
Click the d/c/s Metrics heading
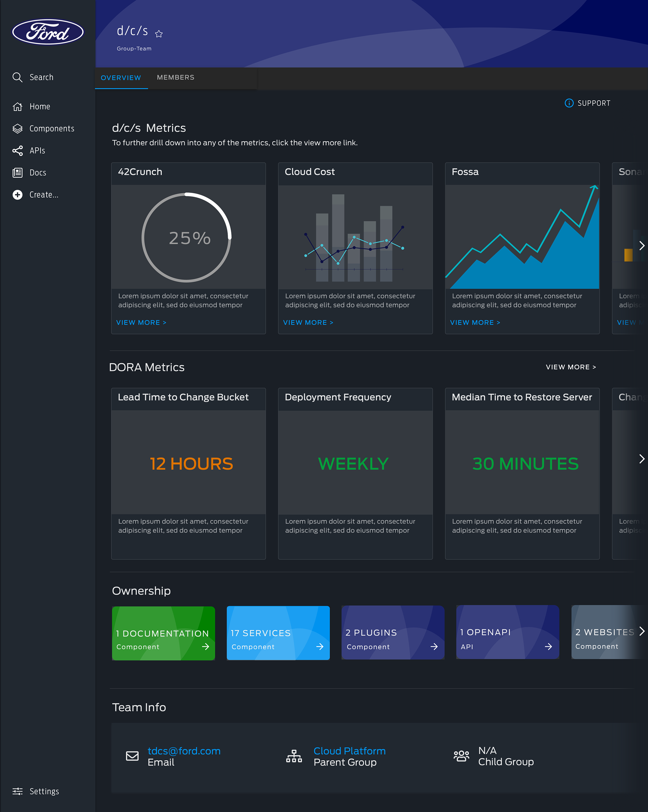click(149, 128)
